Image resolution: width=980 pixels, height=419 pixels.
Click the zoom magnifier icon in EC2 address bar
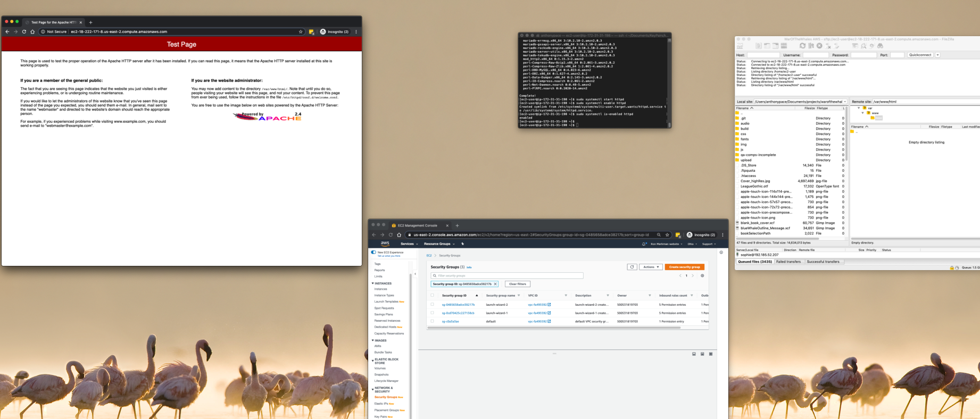coord(659,234)
